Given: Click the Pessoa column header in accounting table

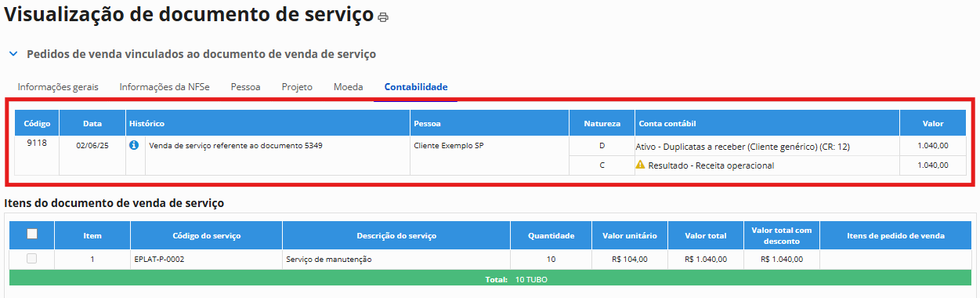Looking at the screenshot, I should (490, 123).
